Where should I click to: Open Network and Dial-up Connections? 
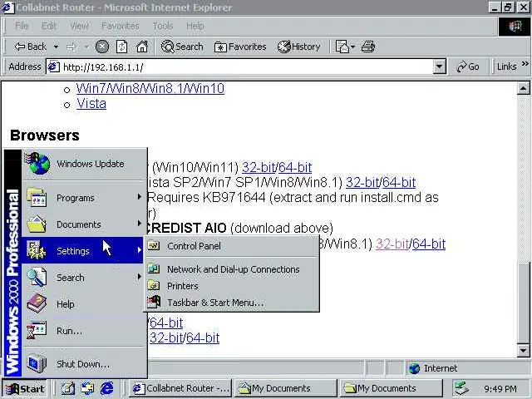tap(232, 269)
